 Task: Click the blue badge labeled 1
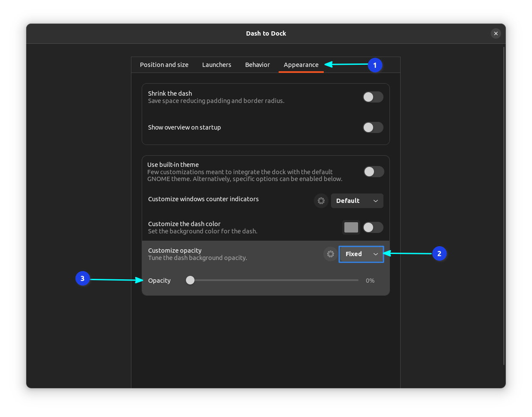point(374,65)
